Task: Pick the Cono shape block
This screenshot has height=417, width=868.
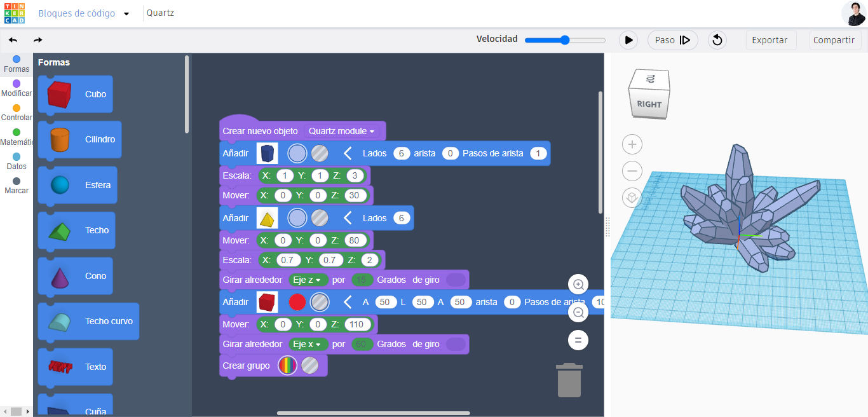Action: [76, 276]
